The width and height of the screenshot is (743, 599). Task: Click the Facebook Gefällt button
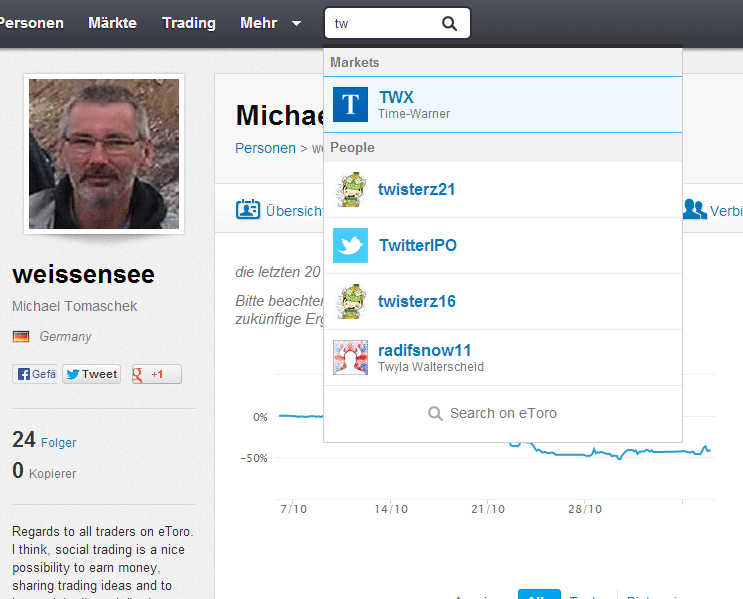coord(35,374)
